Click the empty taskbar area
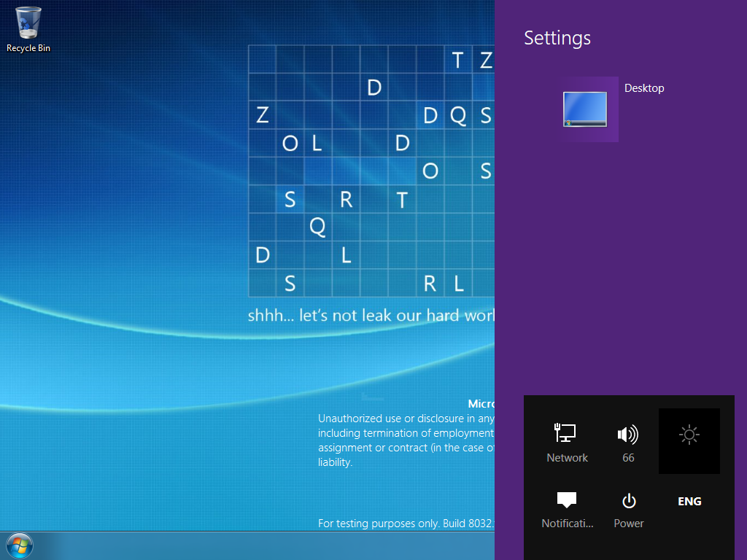747x560 pixels. 267,545
